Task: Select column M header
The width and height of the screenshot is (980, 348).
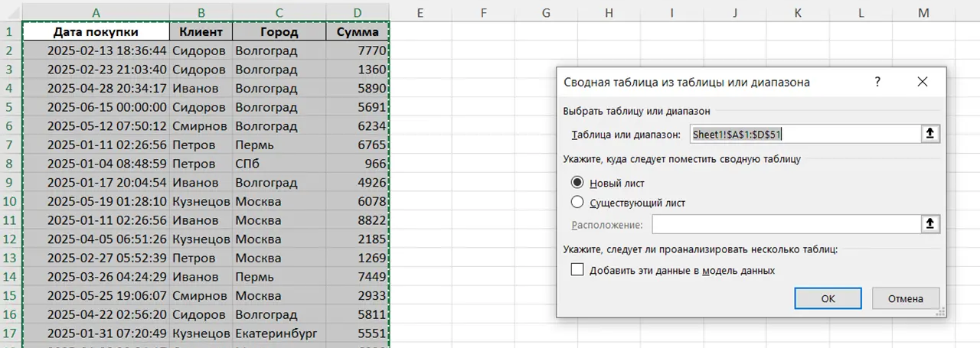Action: tap(923, 12)
